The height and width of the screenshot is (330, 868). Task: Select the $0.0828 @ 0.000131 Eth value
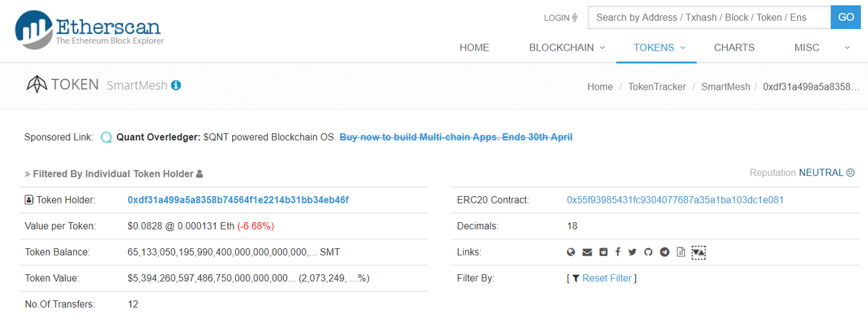[x=181, y=226]
